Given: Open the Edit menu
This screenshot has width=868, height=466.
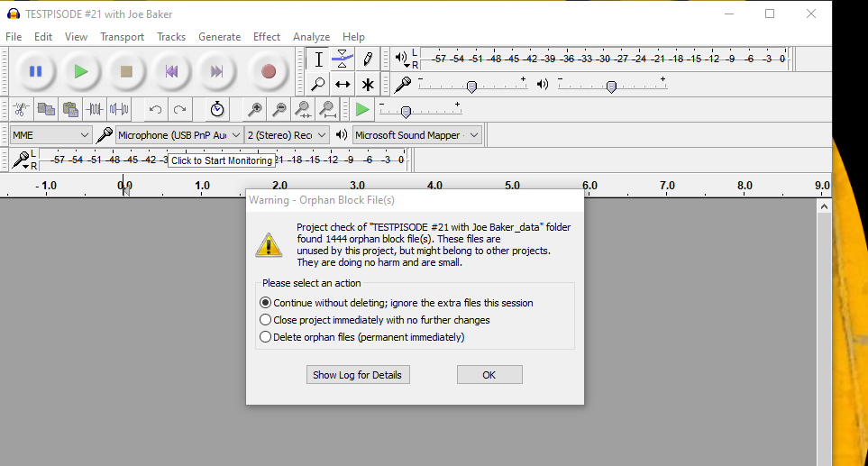Looking at the screenshot, I should (43, 37).
